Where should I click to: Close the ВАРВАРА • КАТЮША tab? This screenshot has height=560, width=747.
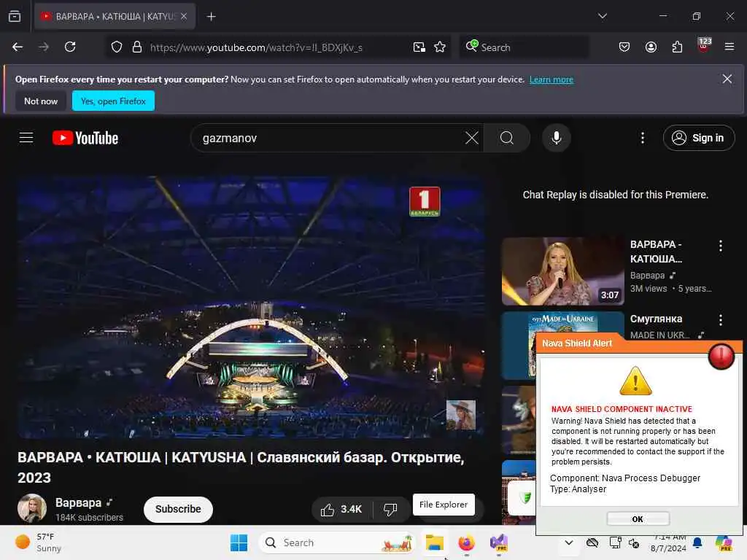[x=184, y=16]
